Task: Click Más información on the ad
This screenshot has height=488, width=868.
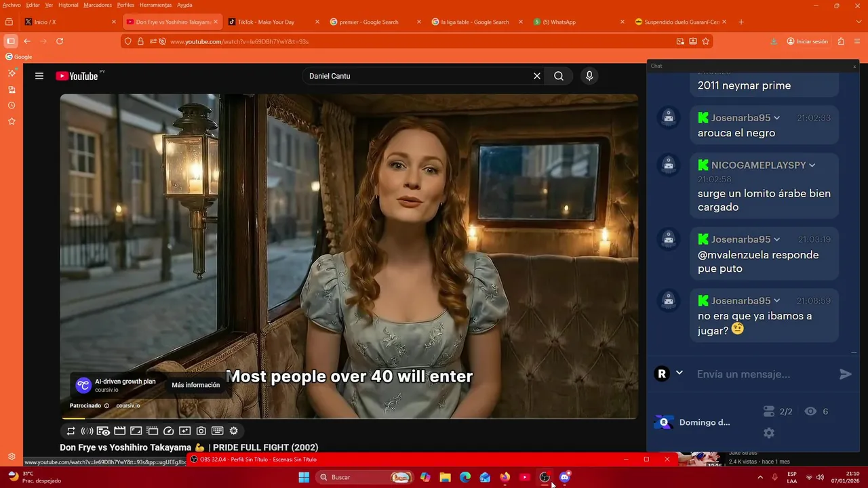Action: pyautogui.click(x=195, y=385)
